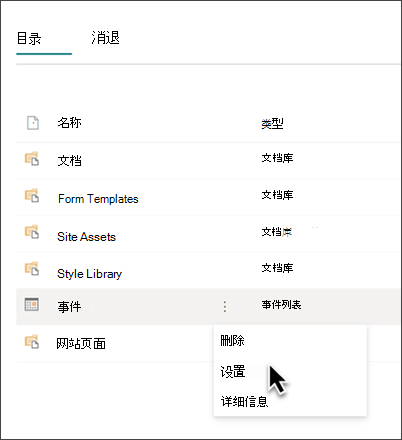
Task: Click the 文档库 type cell for 文档
Action: point(277,158)
